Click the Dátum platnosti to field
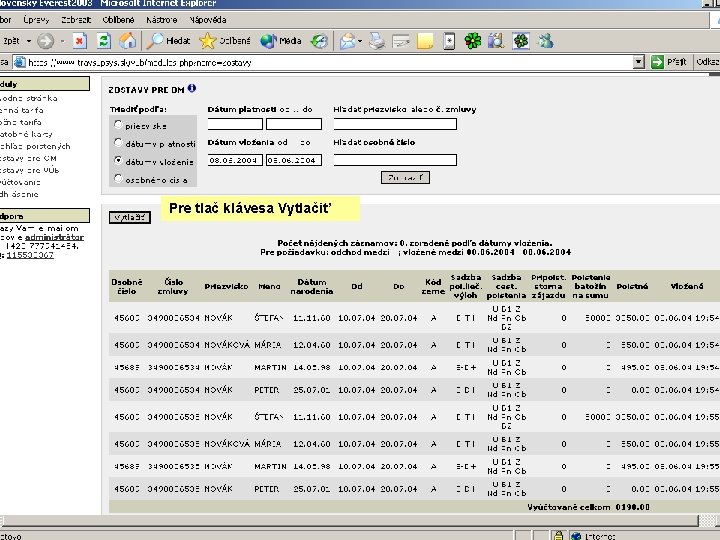 click(x=294, y=124)
